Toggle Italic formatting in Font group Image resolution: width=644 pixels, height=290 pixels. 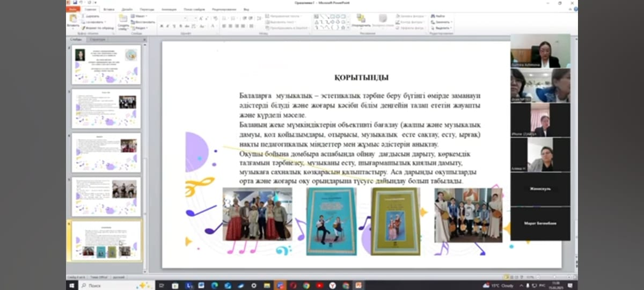[167, 26]
